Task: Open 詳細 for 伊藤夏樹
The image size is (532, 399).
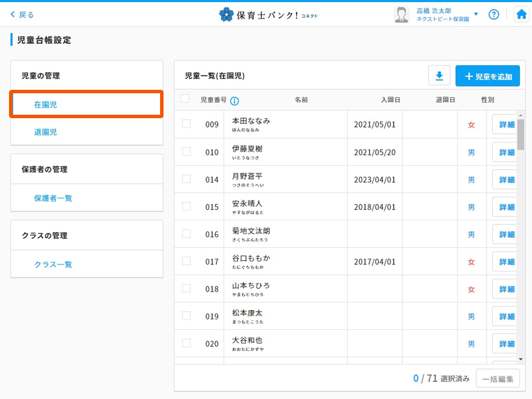Action: 506,152
